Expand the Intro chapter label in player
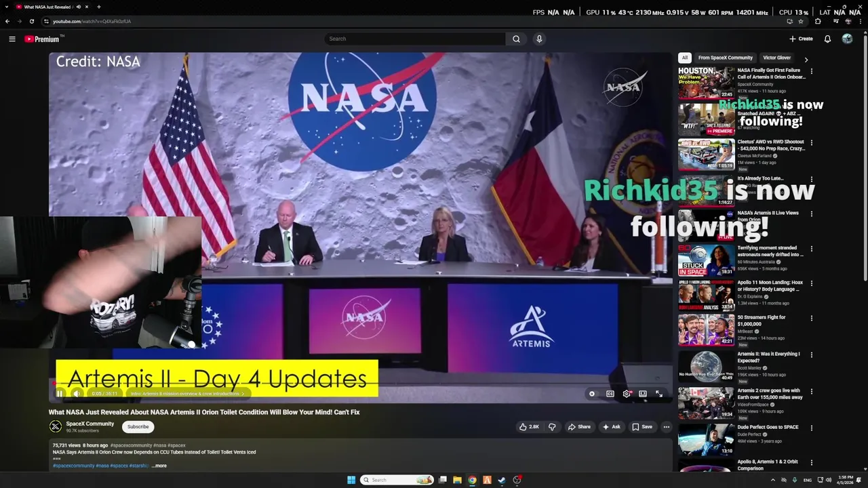 pos(187,393)
